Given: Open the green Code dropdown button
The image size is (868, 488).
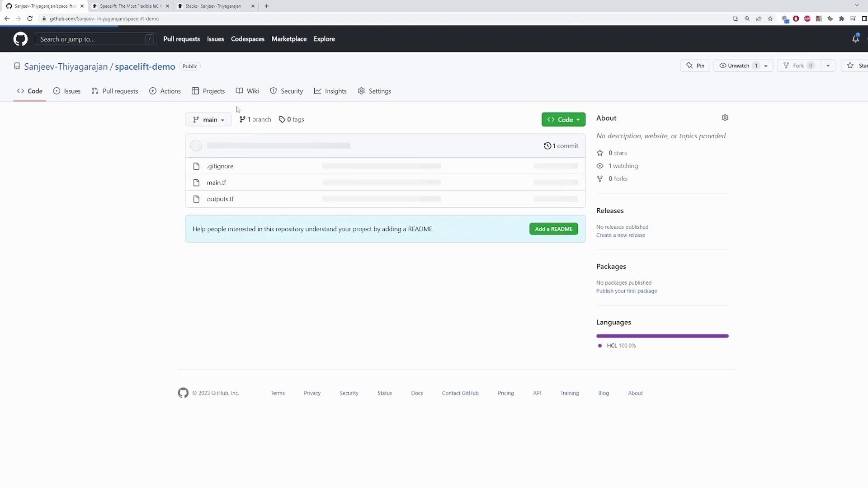Looking at the screenshot, I should click(x=563, y=120).
